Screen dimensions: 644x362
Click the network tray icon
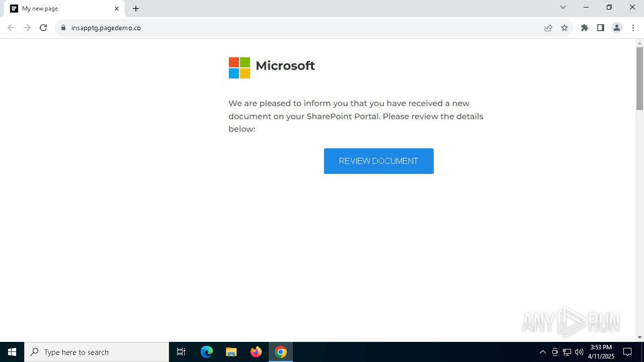pos(567,352)
